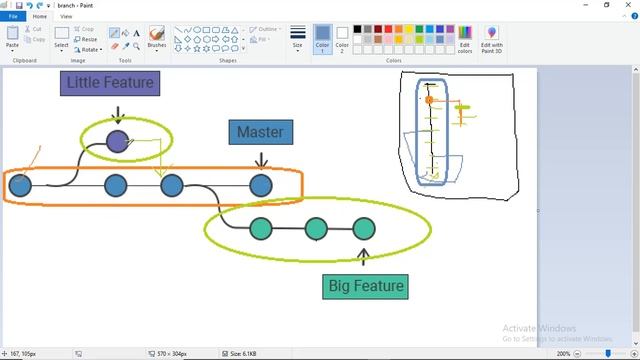Screen dimensions: 640x360
Task: Pick the yellow color swatch
Action: pos(409,29)
